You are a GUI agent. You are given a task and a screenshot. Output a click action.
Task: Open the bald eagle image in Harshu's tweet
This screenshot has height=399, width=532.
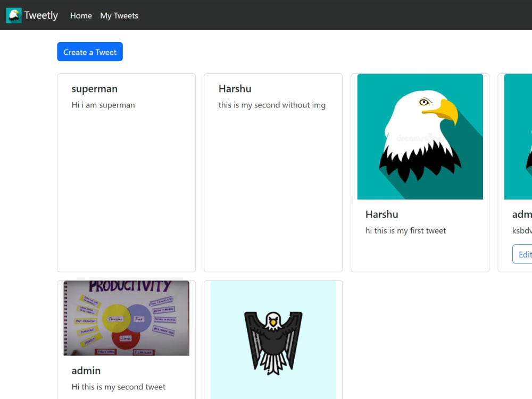point(420,137)
